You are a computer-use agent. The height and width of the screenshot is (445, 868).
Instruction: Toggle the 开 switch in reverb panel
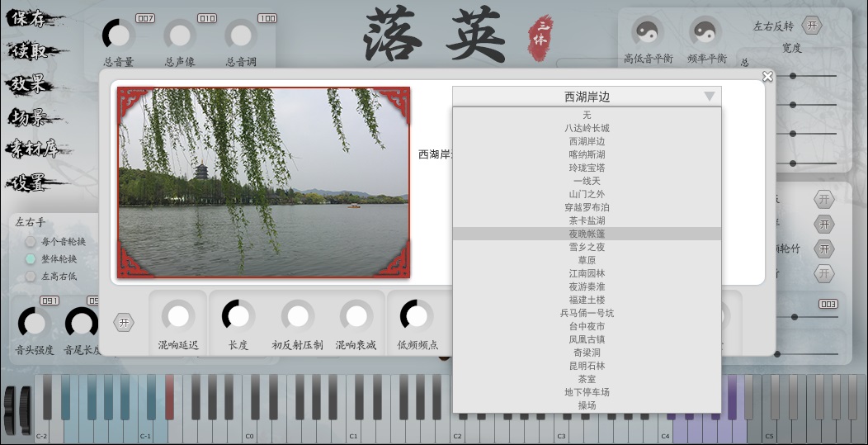[124, 322]
